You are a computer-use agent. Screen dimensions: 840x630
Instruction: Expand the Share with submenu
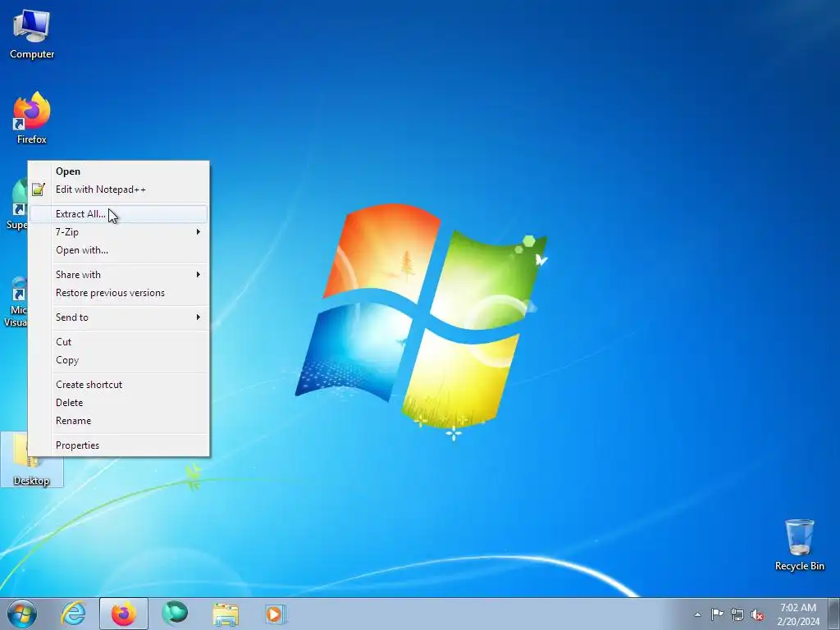click(x=119, y=275)
